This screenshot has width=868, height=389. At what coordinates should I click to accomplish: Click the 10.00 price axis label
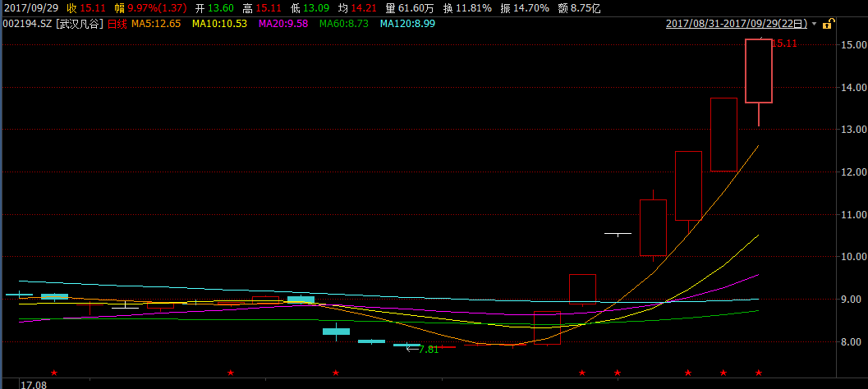852,257
